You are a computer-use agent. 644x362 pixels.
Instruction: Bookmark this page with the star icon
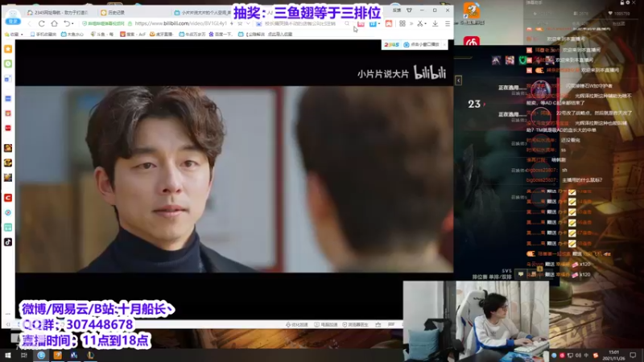click(240, 23)
